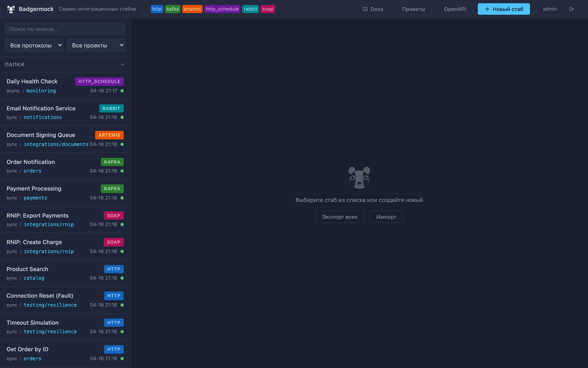Open the Docs page

373,9
